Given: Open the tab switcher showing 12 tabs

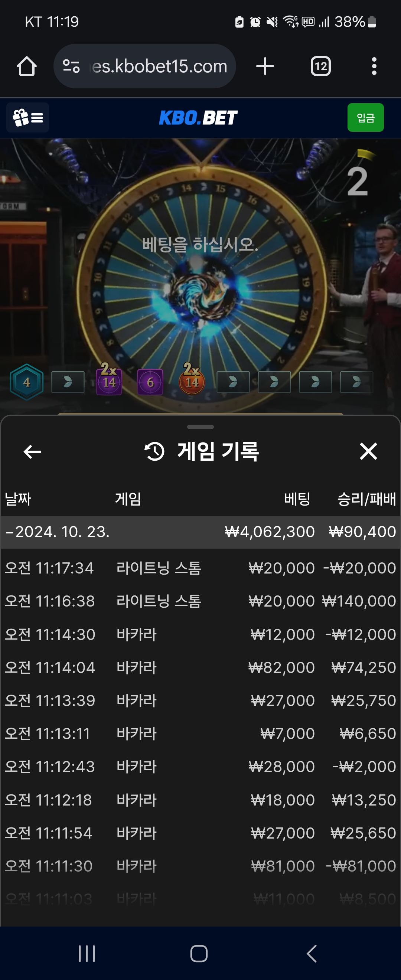Looking at the screenshot, I should click(x=321, y=66).
